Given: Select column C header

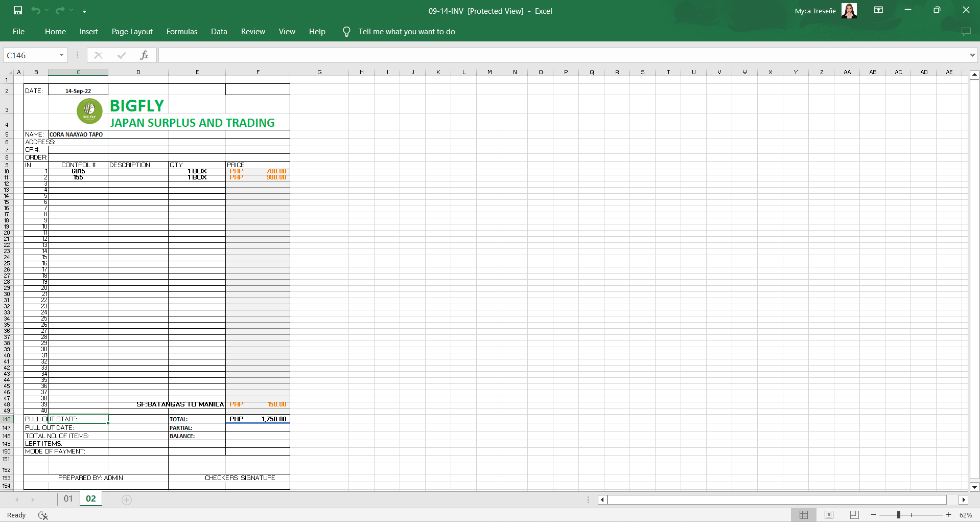Looking at the screenshot, I should click(x=78, y=72).
